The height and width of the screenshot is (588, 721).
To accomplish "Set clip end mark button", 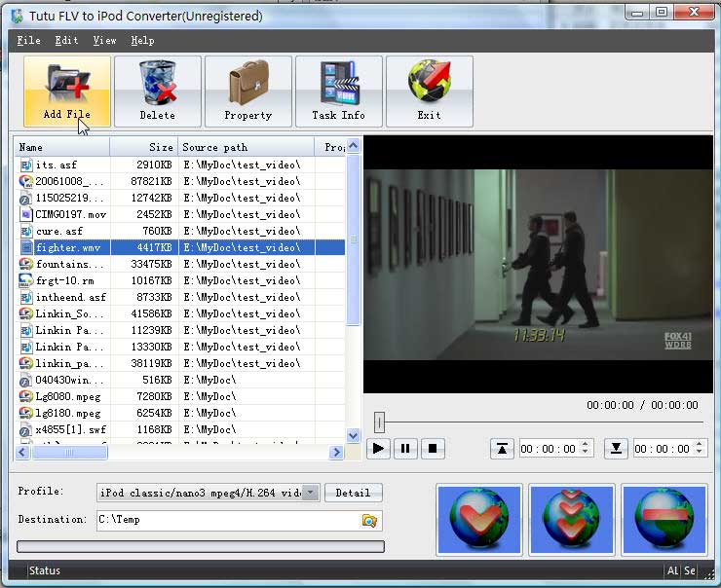I will [x=616, y=449].
